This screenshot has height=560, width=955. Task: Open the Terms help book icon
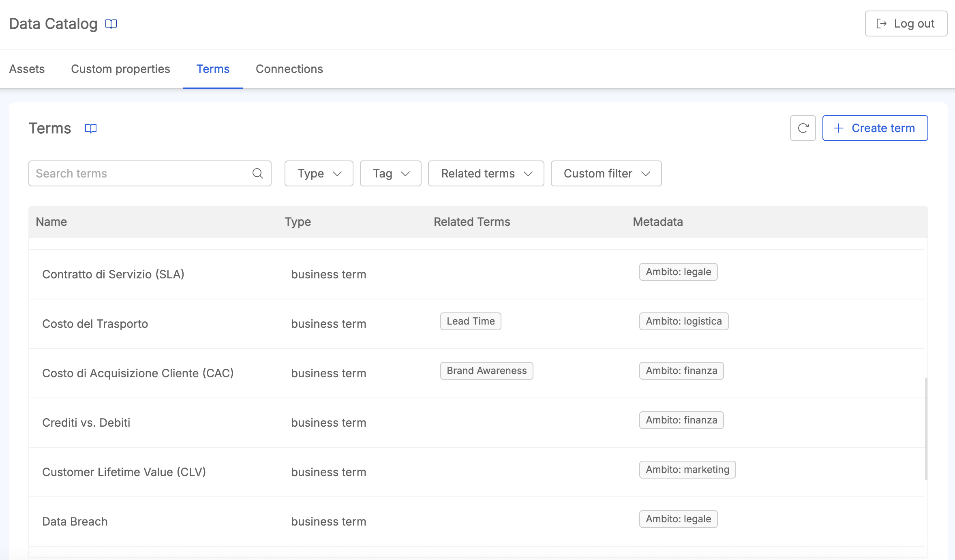pos(91,128)
